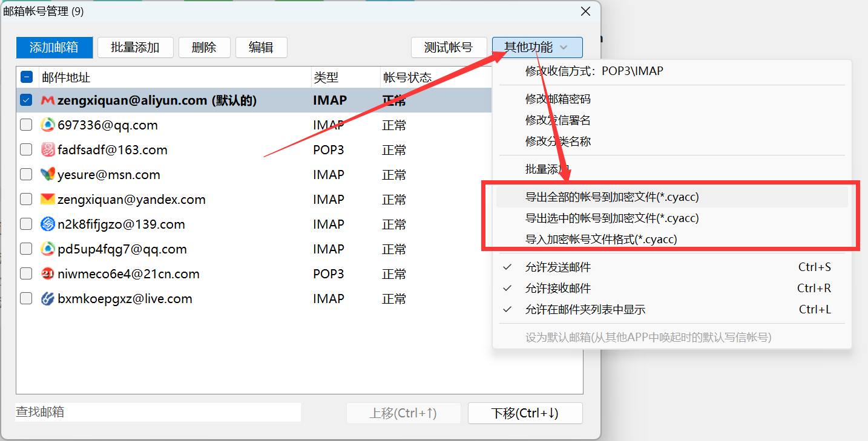Select the checkbox for niwmeco6e4@21cn.com
Viewport: 868px width, 441px height.
point(27,274)
